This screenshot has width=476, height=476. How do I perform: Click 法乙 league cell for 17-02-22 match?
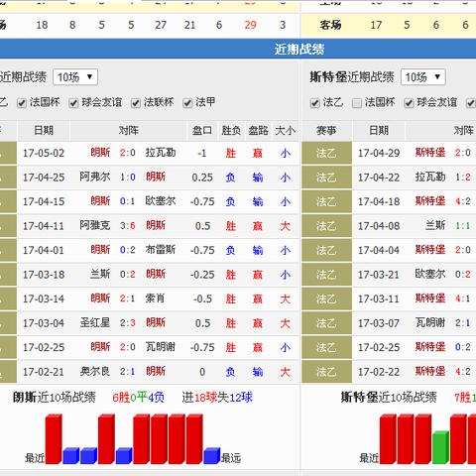coord(326,372)
